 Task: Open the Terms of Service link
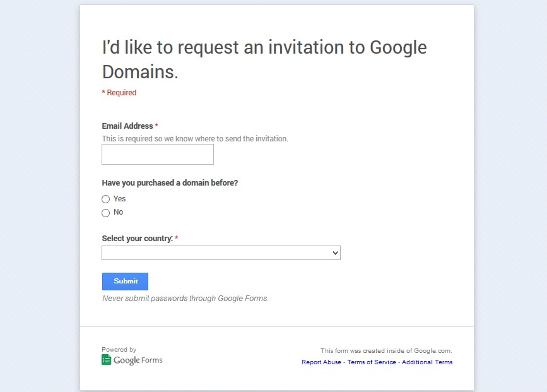(x=372, y=362)
